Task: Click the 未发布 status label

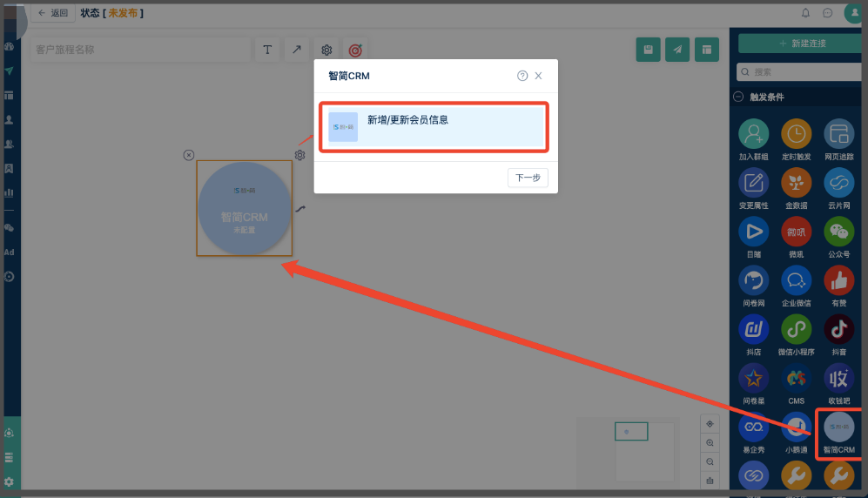Action: tap(123, 13)
